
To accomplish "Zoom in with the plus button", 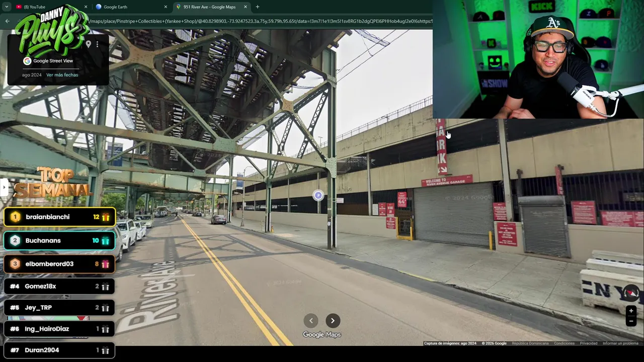I will coord(631,311).
